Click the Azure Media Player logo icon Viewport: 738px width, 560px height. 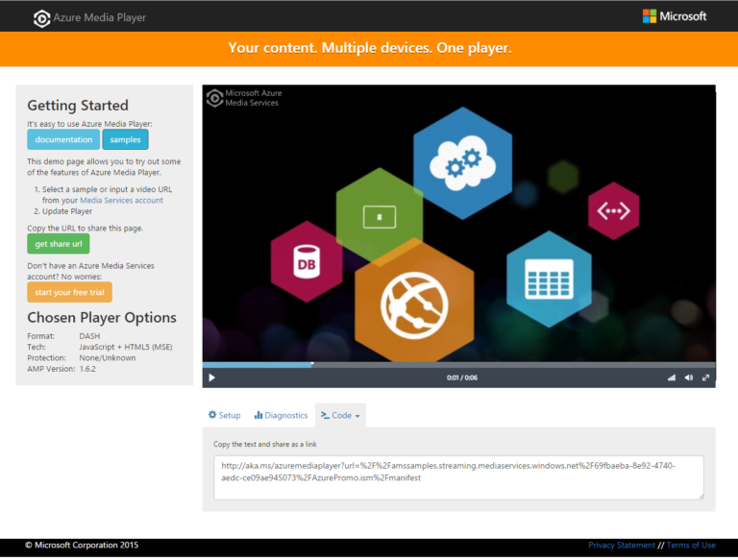[42, 18]
